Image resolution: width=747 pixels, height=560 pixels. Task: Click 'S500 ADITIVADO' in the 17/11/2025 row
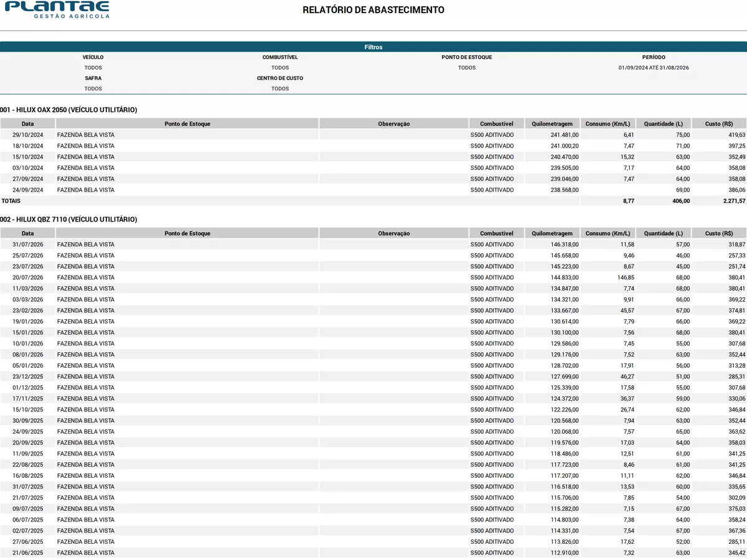(492, 399)
